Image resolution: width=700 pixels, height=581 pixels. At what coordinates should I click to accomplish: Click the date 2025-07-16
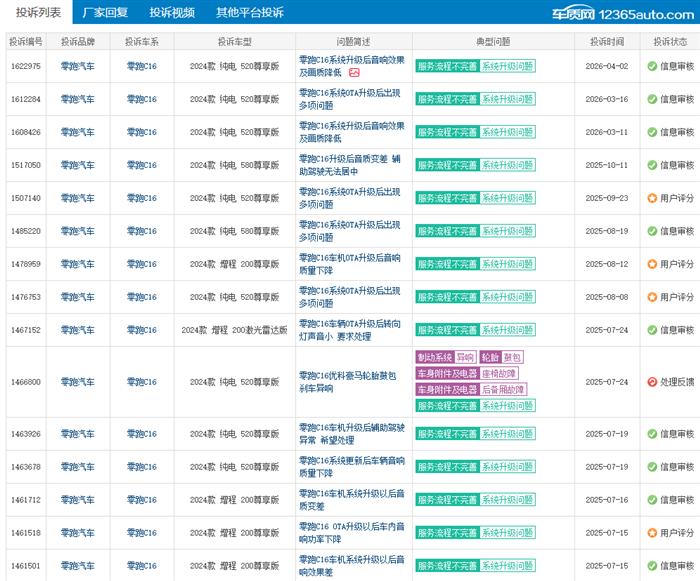coord(607,500)
